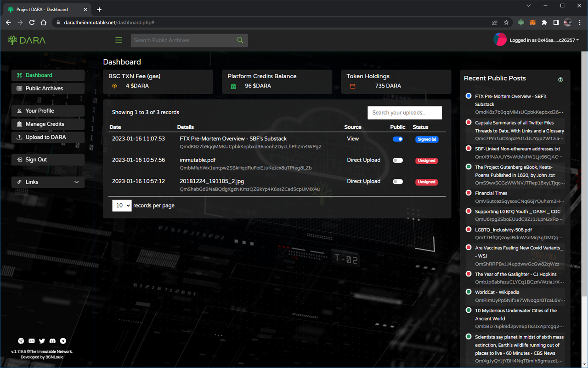This screenshot has width=588, height=368.
Task: Bookmark this page with the star icon
Action: pos(506,22)
